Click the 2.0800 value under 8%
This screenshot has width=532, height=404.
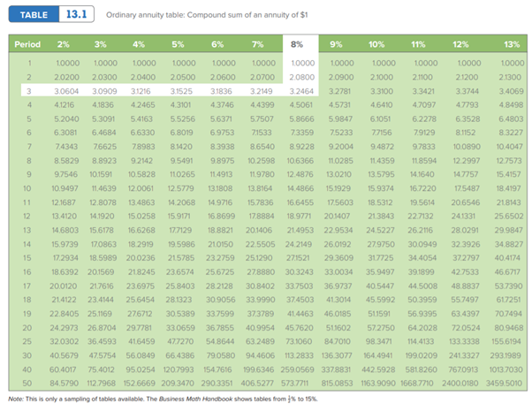pos(303,77)
